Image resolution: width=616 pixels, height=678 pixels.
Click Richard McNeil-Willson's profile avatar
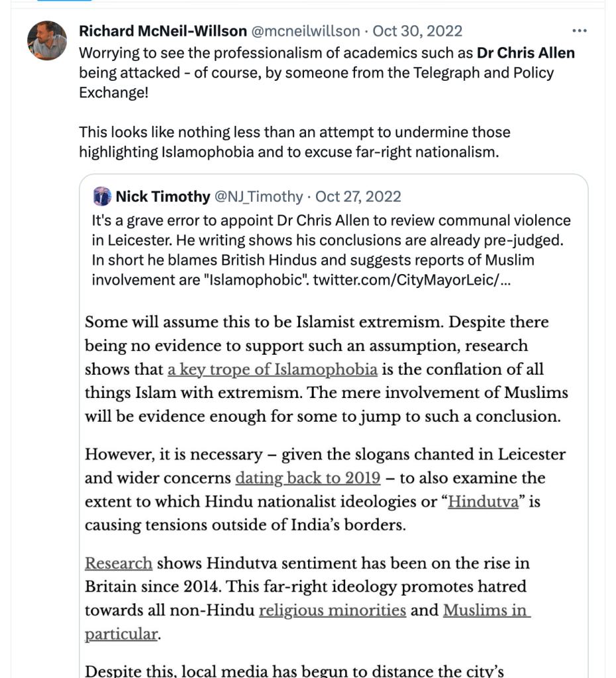click(x=47, y=40)
